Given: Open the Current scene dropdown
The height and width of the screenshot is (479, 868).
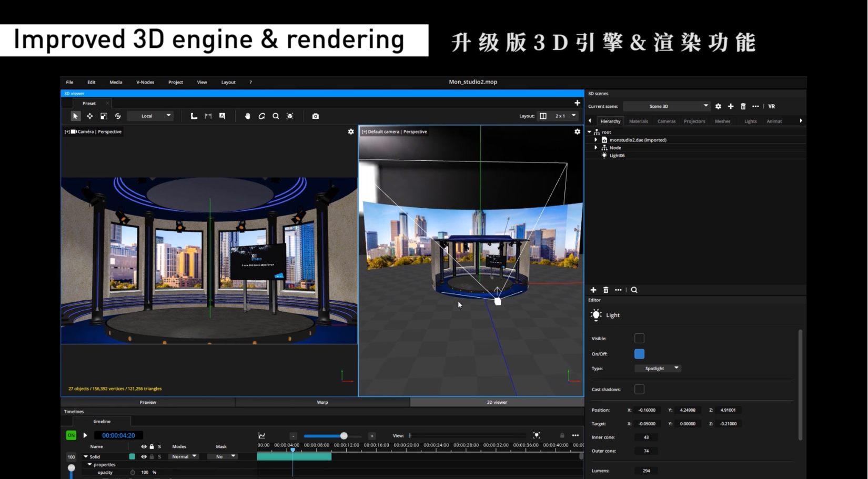Looking at the screenshot, I should 667,106.
